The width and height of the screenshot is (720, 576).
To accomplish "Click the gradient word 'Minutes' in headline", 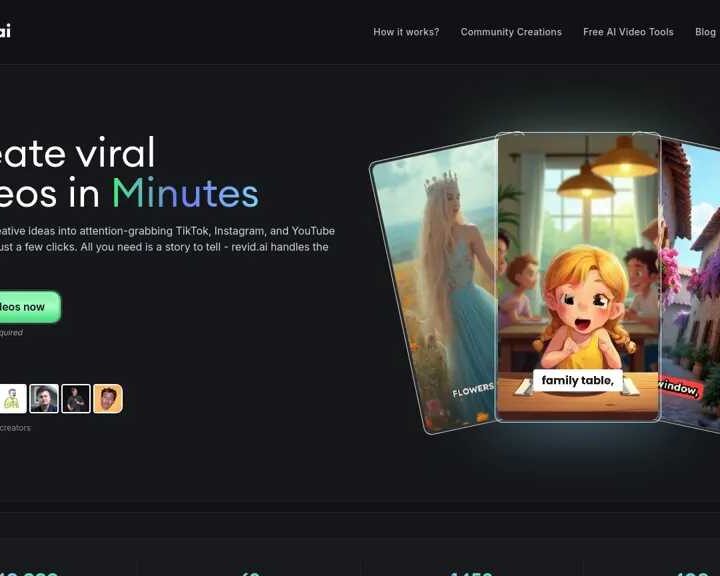I will click(184, 193).
